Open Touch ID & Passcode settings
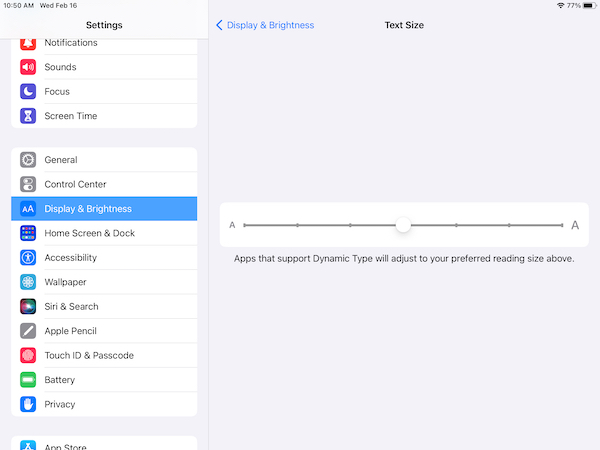Screen dimensions: 600x450 (104, 355)
